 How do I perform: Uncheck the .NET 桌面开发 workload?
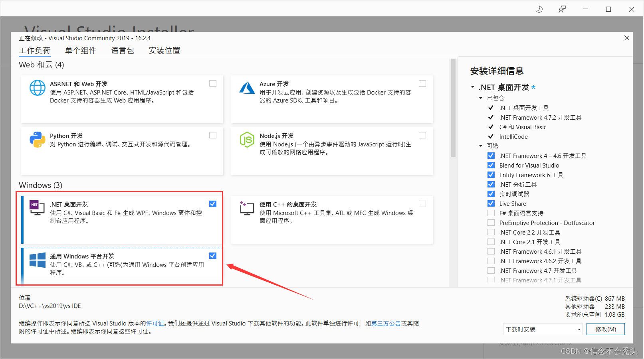tap(213, 204)
